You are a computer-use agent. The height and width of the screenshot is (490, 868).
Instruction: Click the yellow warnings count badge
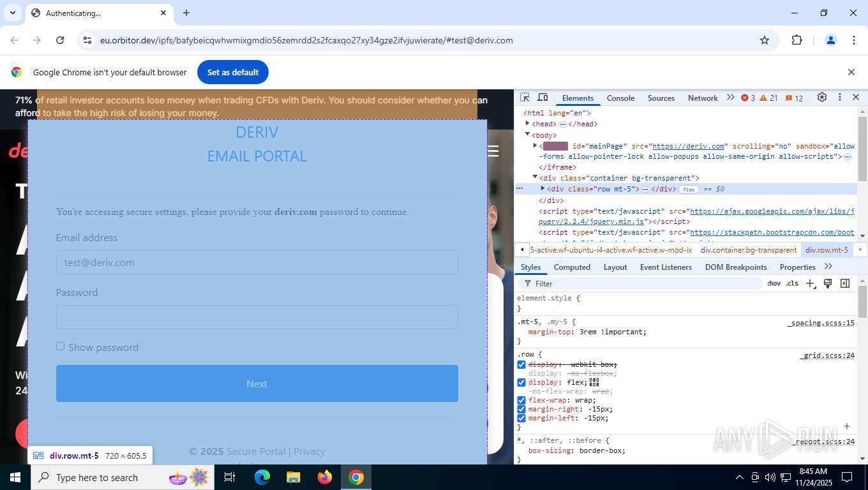point(768,98)
